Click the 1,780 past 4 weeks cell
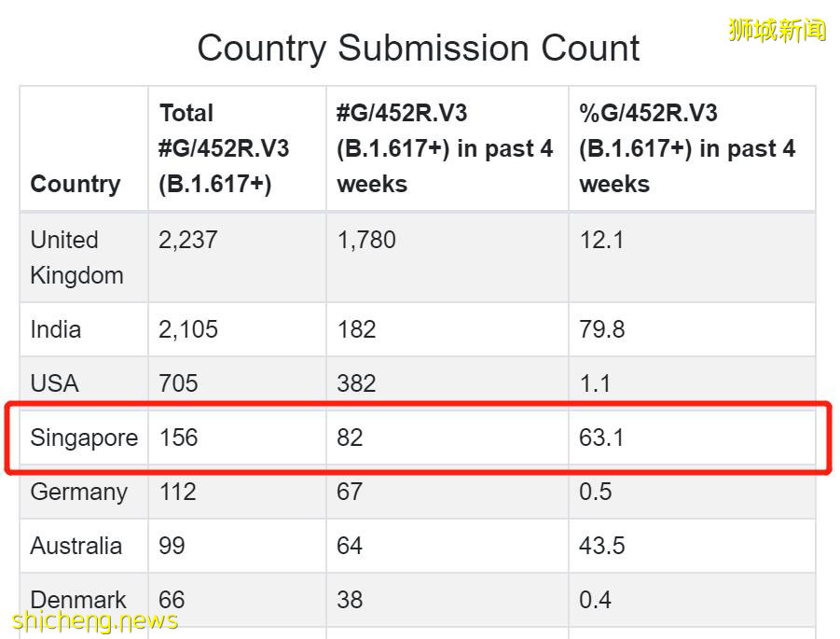This screenshot has height=639, width=840. [x=366, y=240]
